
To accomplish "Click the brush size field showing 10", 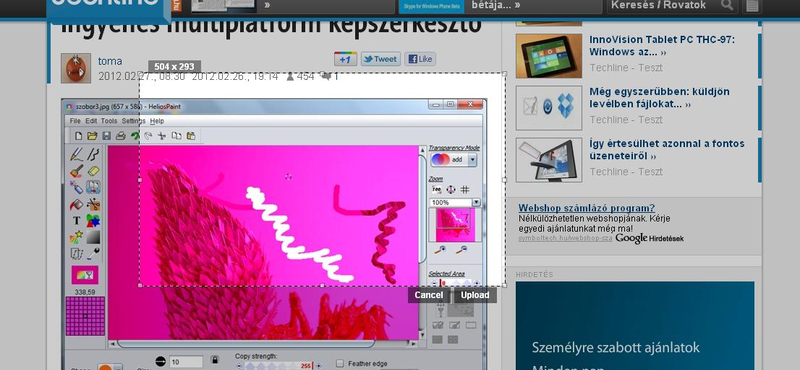I will (x=186, y=361).
